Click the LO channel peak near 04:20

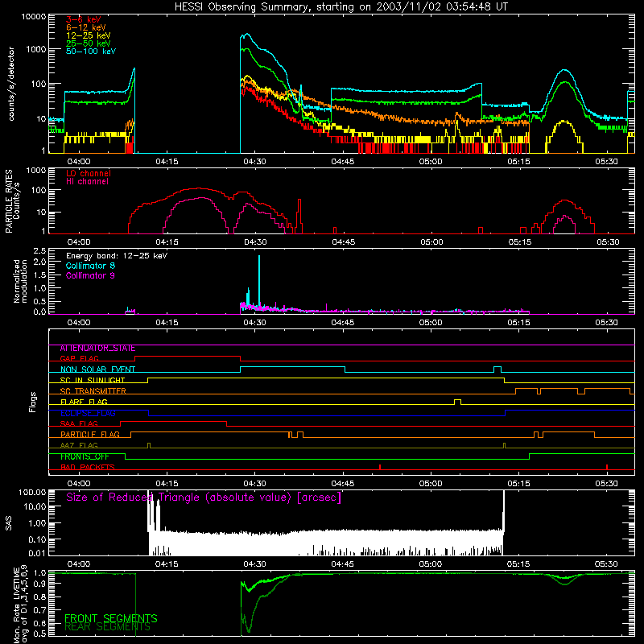199,188
